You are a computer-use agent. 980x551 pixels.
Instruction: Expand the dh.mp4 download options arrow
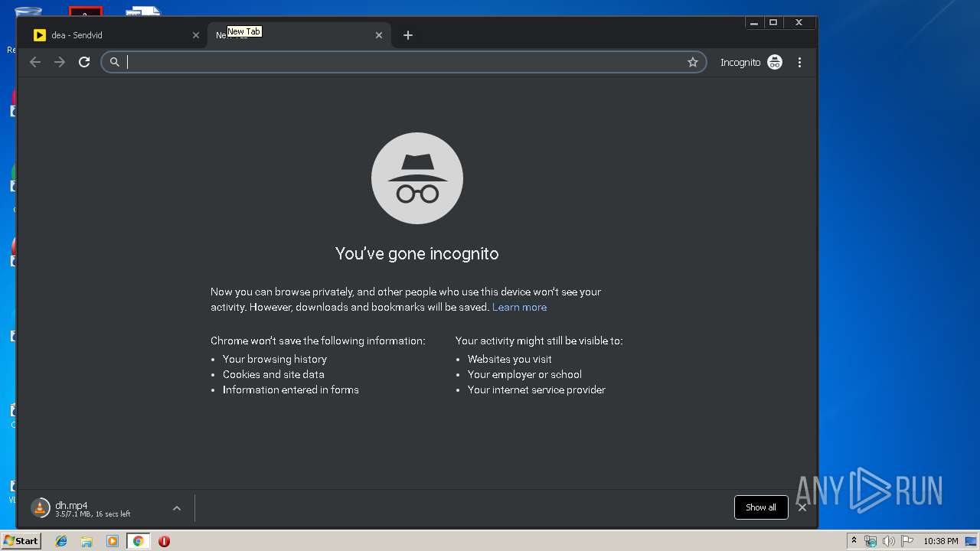click(177, 508)
